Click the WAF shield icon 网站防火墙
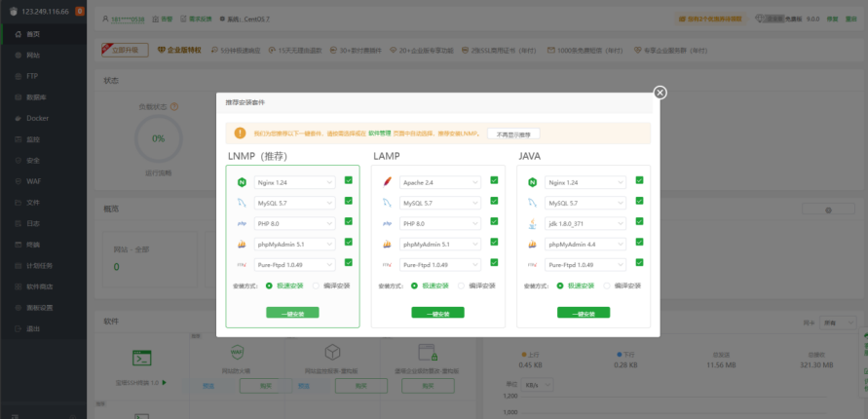This screenshot has height=419, width=868. (x=237, y=352)
